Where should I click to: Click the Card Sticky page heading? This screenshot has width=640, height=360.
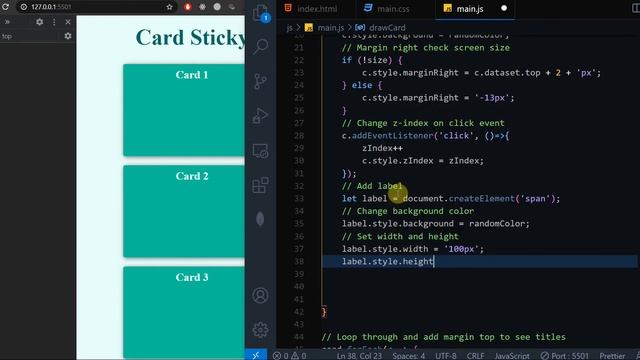click(x=190, y=38)
